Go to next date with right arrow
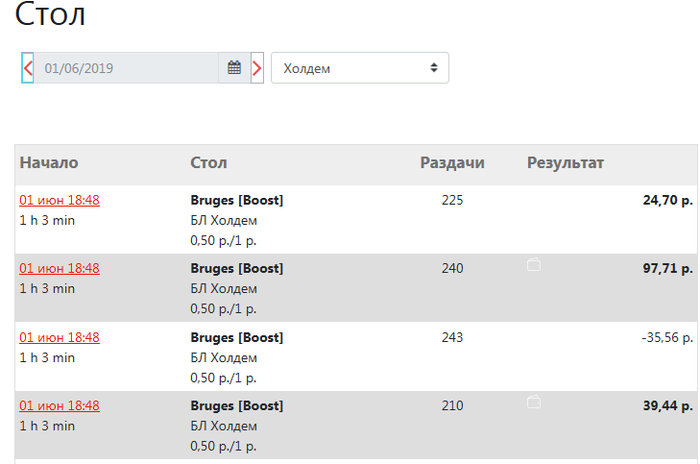700x464 pixels. pyautogui.click(x=257, y=68)
